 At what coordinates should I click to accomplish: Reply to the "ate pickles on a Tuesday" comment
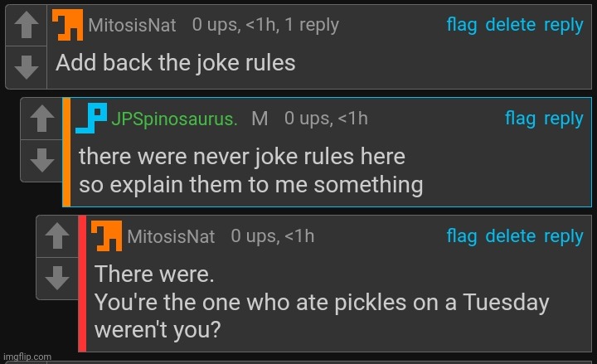coord(564,236)
